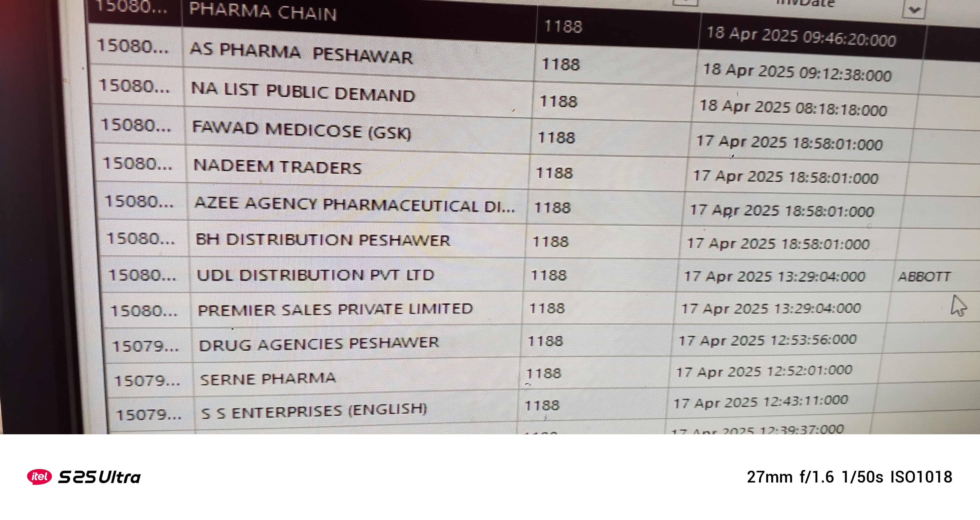This screenshot has height=520, width=980.
Task: Click the 17 Apr 2025 12:53:56 date cell
Action: point(768,340)
